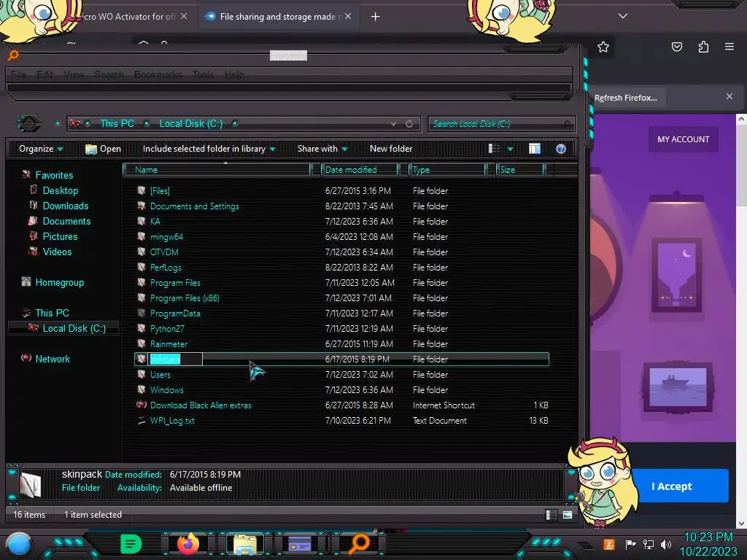
Task: Expand the Local Disk (C:) breadcrumb arrow
Action: [235, 123]
